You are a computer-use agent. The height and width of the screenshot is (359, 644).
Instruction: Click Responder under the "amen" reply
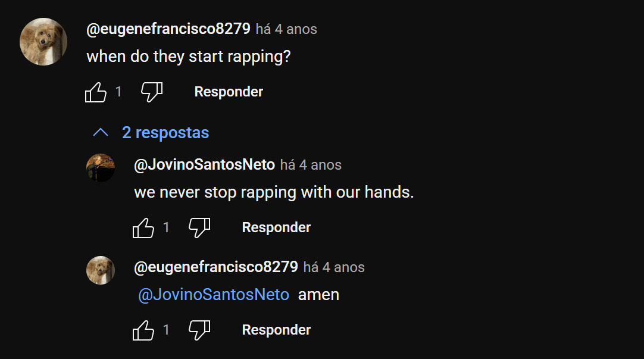coord(276,330)
